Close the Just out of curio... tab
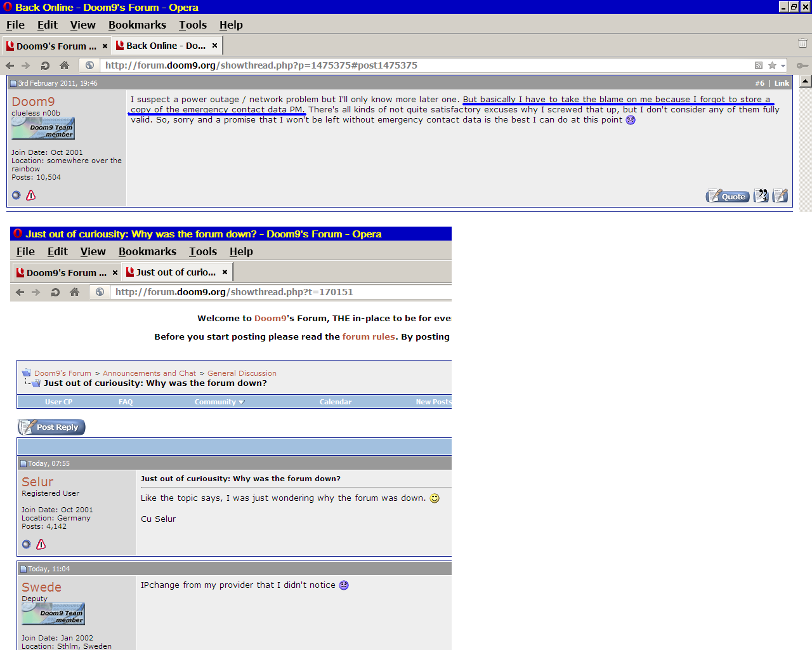 point(225,272)
